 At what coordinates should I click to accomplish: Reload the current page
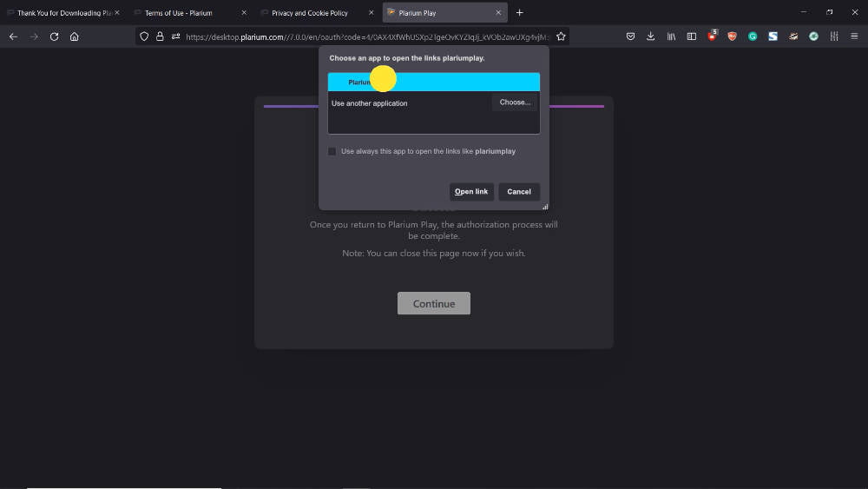54,36
